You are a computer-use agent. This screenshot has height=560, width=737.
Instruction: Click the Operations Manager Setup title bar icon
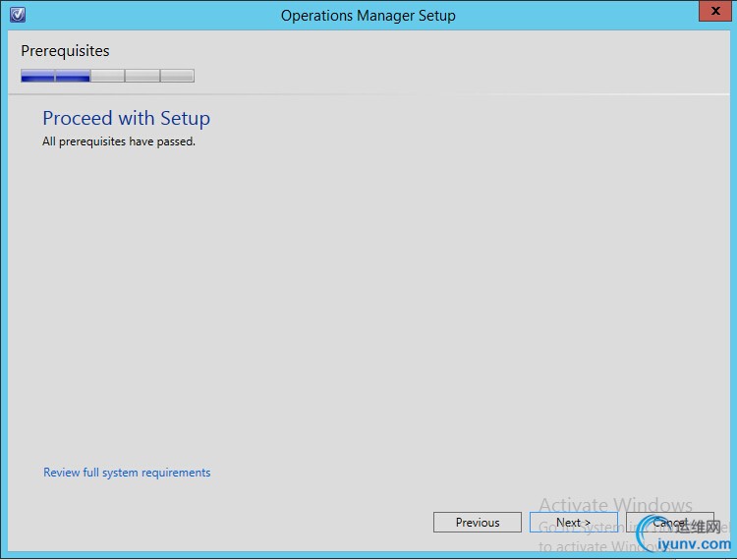(18, 15)
